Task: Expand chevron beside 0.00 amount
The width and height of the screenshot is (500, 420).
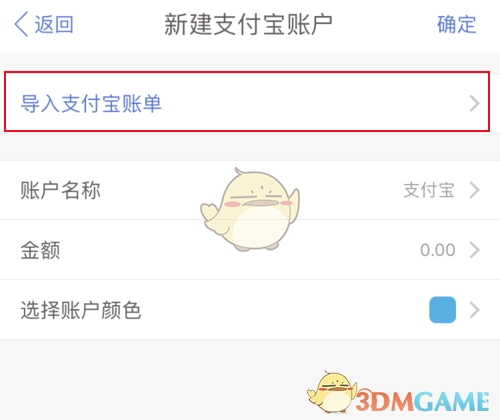Action: pos(474,250)
